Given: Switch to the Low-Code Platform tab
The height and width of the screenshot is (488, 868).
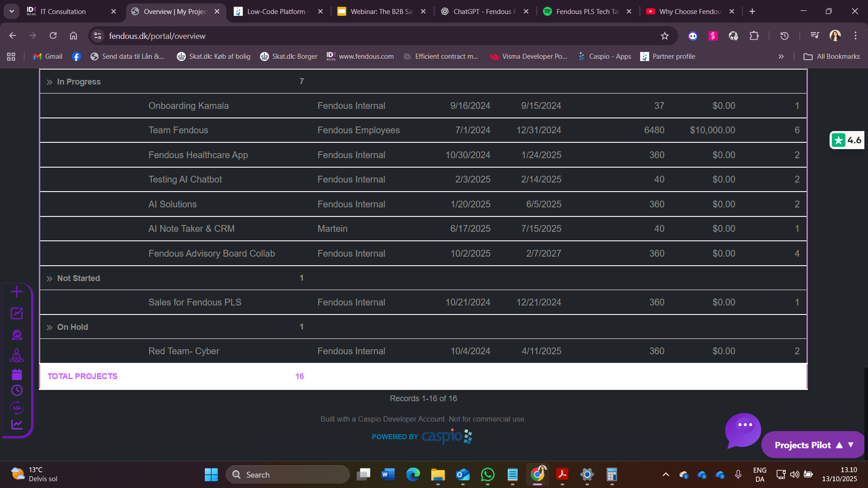Looking at the screenshot, I should tap(276, 11).
